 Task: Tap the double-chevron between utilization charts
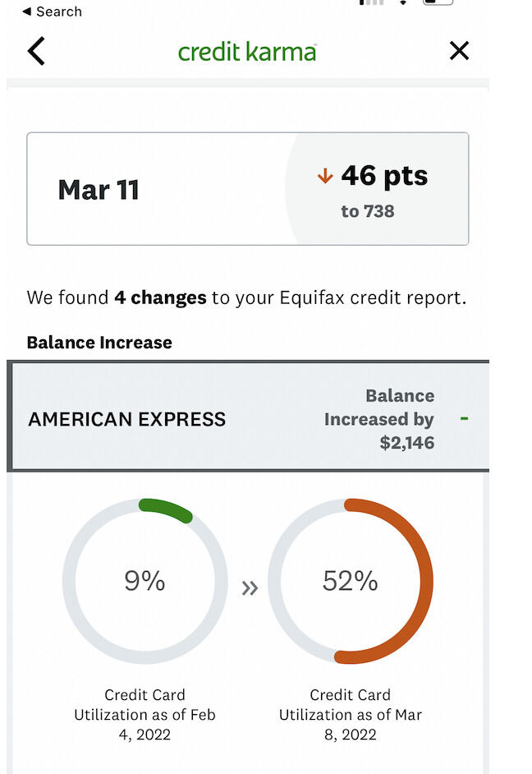pos(250,588)
